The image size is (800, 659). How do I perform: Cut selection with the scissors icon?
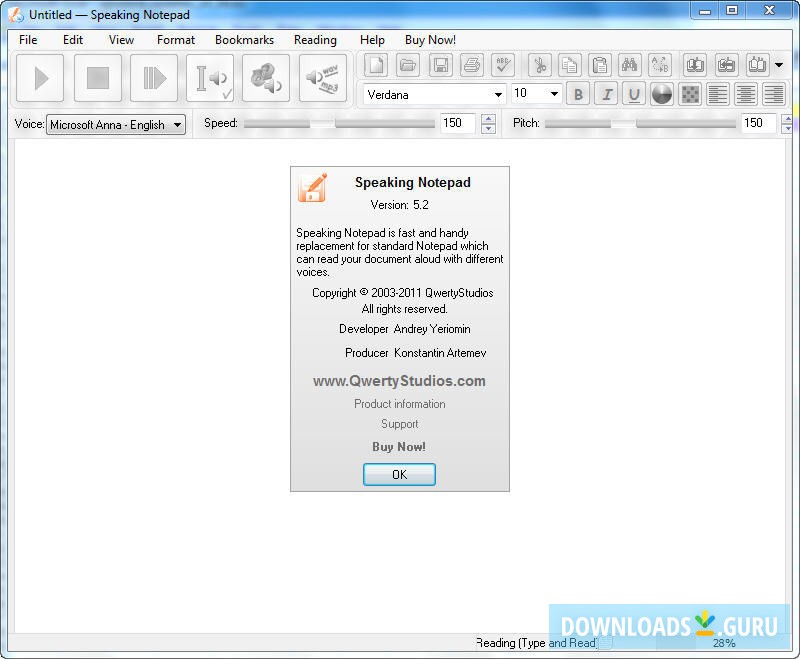[x=540, y=65]
